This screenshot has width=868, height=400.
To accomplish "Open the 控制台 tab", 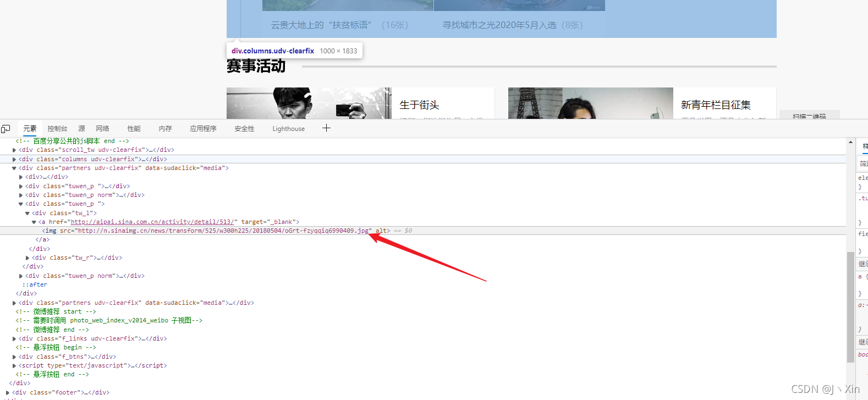I will coord(57,129).
